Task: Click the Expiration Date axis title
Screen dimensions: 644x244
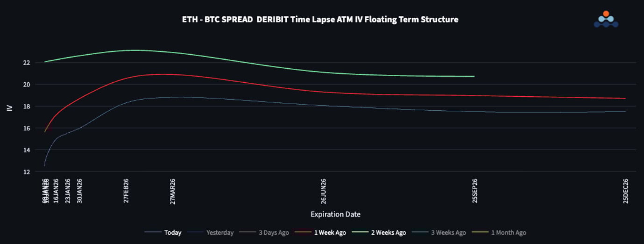Action: click(x=335, y=214)
